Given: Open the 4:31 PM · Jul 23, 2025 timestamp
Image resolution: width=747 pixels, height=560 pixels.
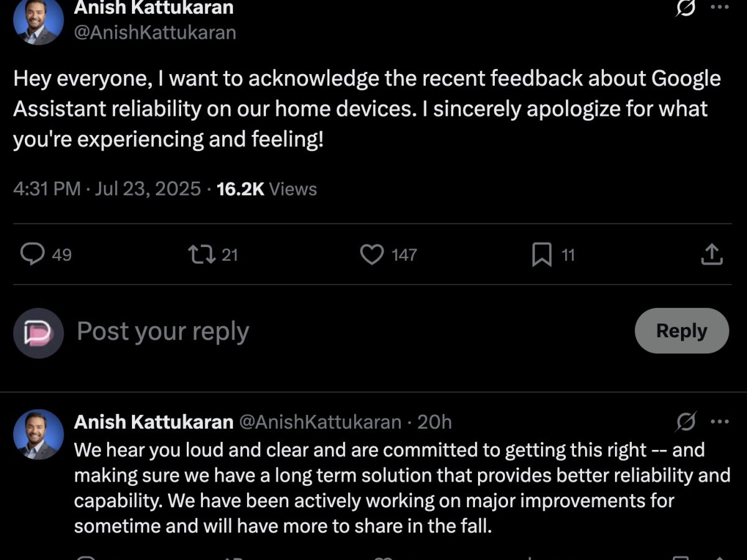Looking at the screenshot, I should (107, 189).
